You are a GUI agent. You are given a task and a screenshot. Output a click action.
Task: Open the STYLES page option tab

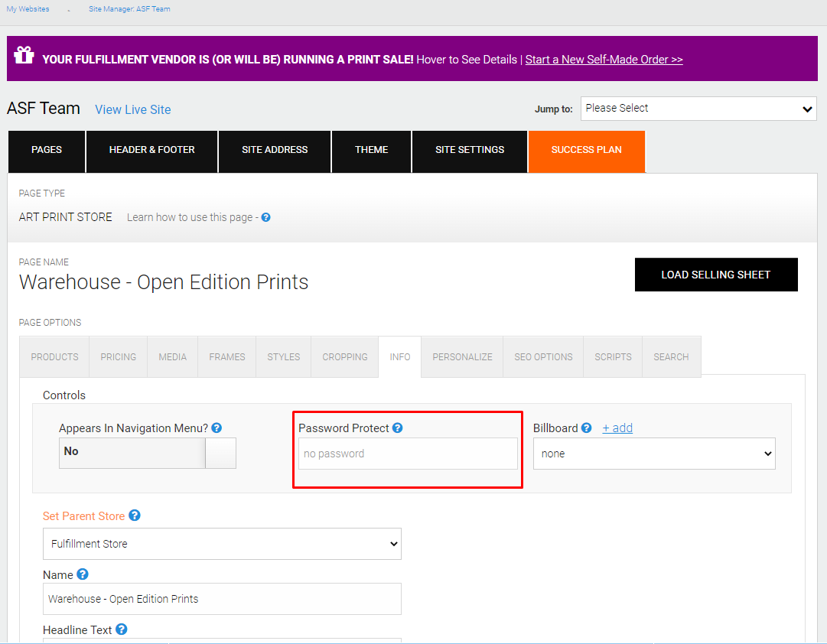[283, 356]
